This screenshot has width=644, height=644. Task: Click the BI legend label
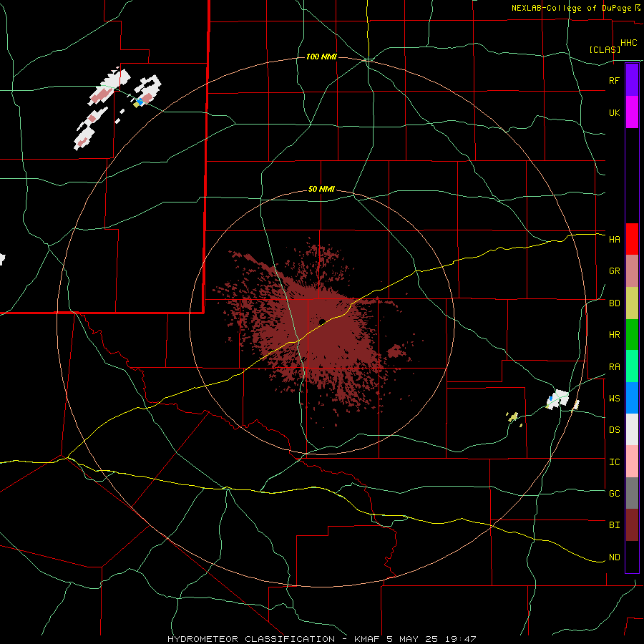click(x=615, y=525)
